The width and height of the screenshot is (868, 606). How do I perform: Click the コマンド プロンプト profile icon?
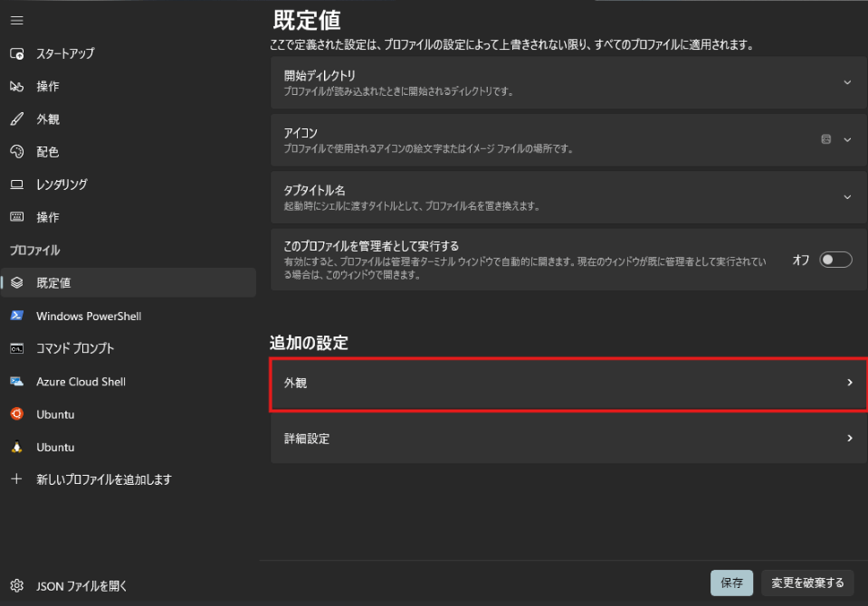pos(17,348)
